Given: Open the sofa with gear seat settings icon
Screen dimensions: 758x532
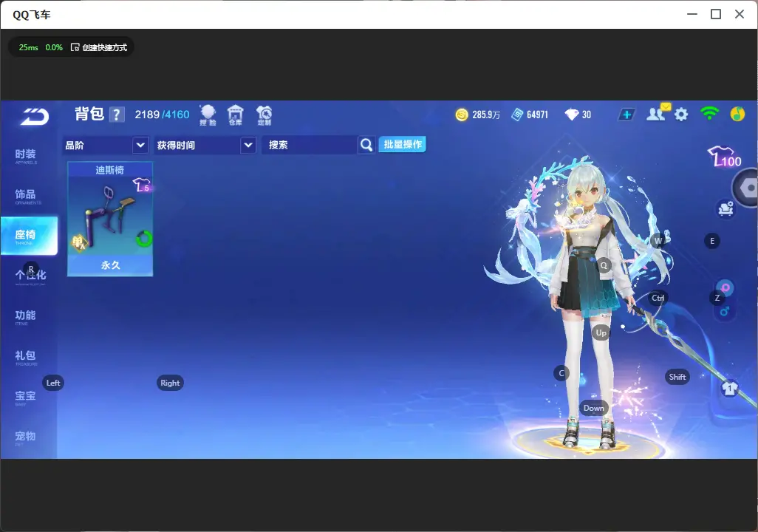Looking at the screenshot, I should click(x=725, y=209).
